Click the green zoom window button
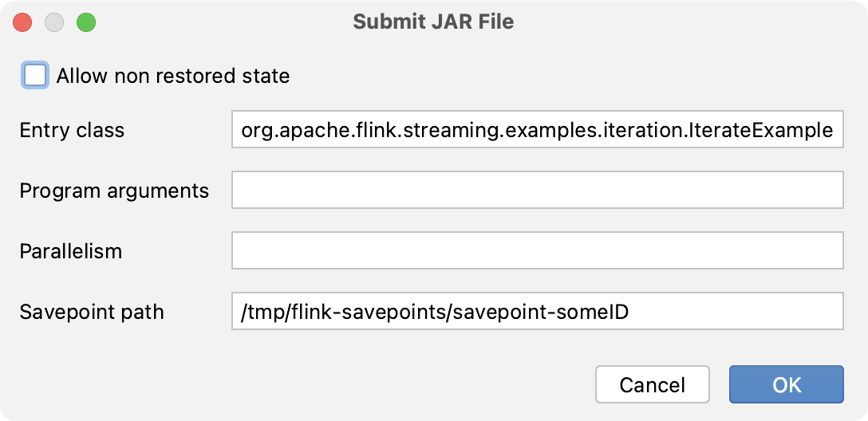The height and width of the screenshot is (421, 868). pos(85,22)
